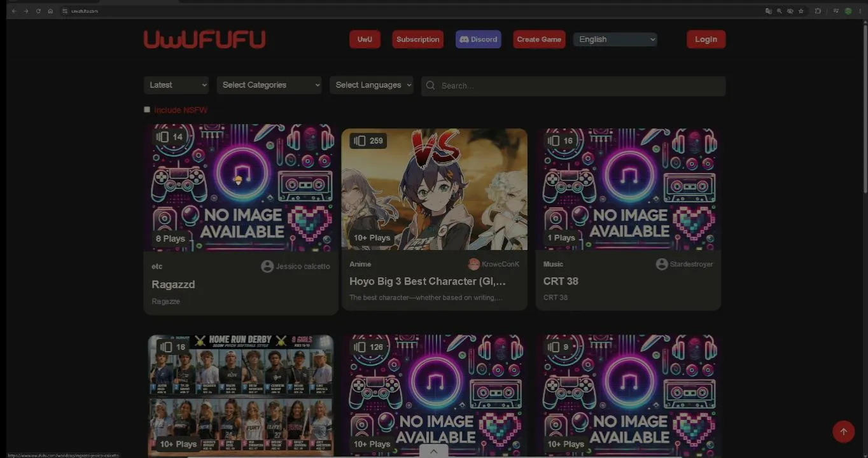Open the CRT 38 game thumbnail
868x458 pixels.
[628, 190]
